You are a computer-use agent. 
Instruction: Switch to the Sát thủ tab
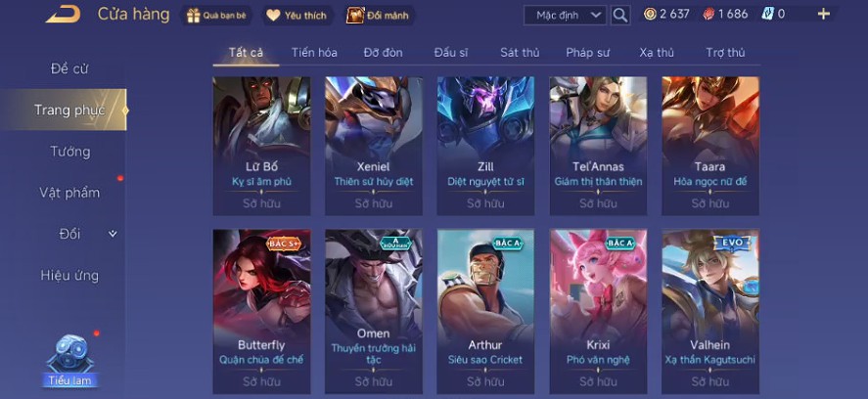pyautogui.click(x=520, y=53)
